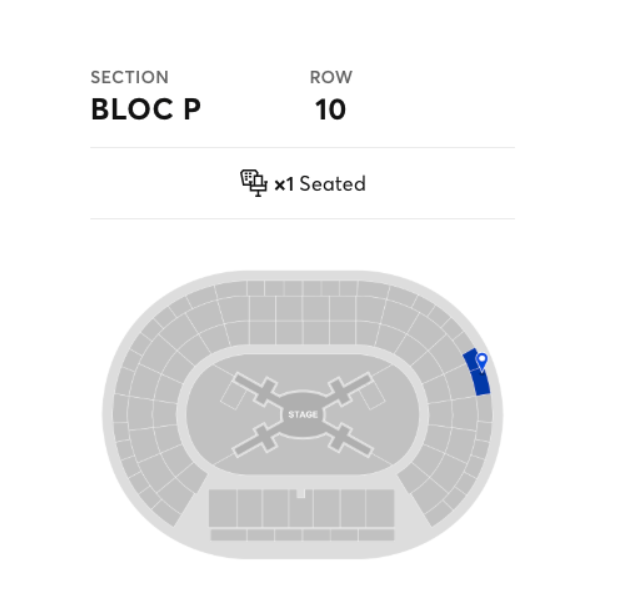Screen dimensions: 632x609
Task: Click the blue highlighted Bloc P section
Action: pos(477,378)
